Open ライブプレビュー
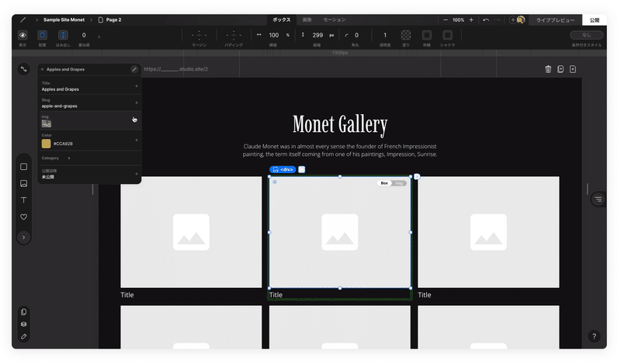The image size is (621, 364). (555, 20)
